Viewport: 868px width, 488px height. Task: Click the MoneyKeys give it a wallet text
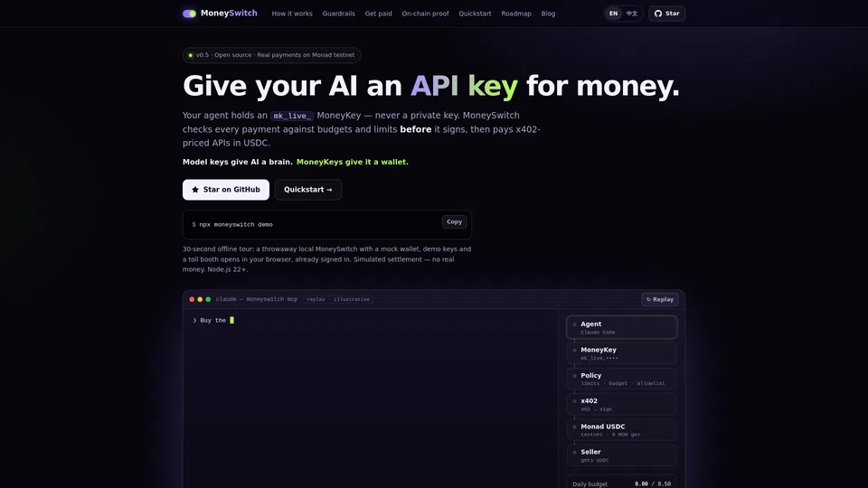352,162
